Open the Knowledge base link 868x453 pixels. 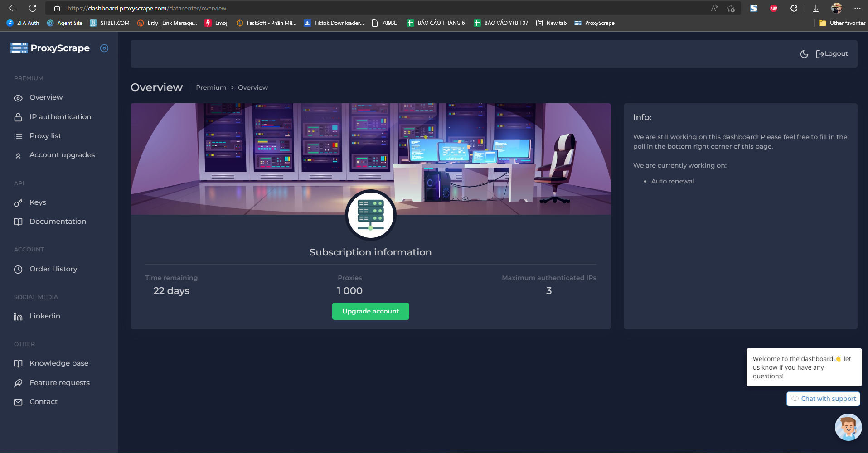click(59, 363)
